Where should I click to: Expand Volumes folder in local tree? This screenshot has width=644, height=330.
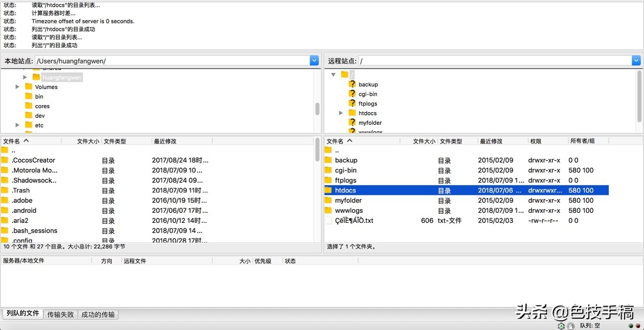(x=18, y=87)
